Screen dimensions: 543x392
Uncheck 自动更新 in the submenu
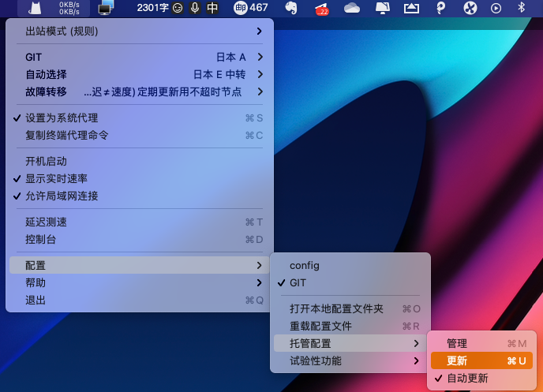click(467, 378)
